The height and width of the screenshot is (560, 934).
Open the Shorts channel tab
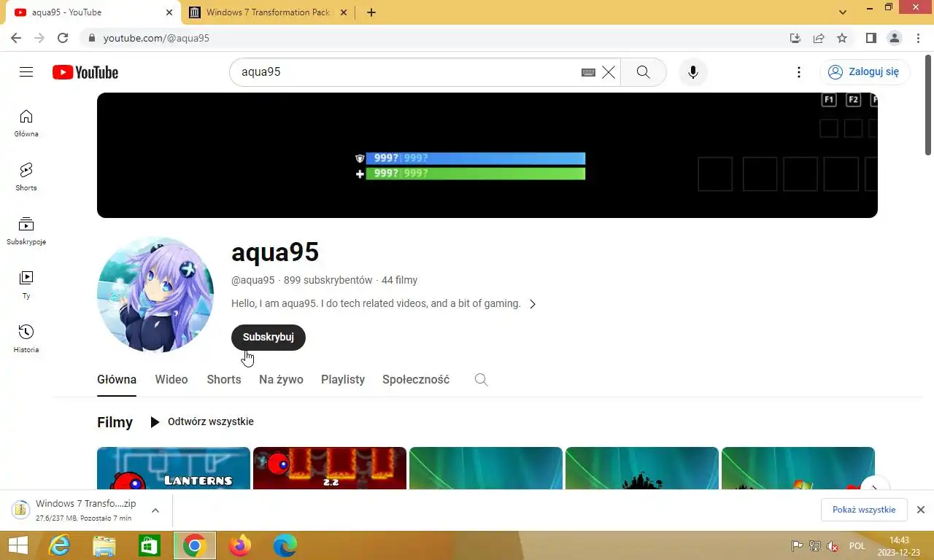[224, 379]
